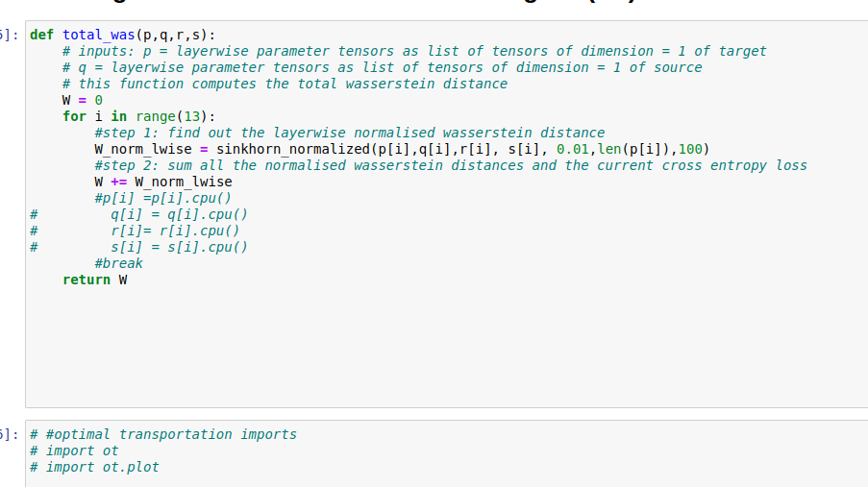Click the "return W" statement

tap(94, 280)
